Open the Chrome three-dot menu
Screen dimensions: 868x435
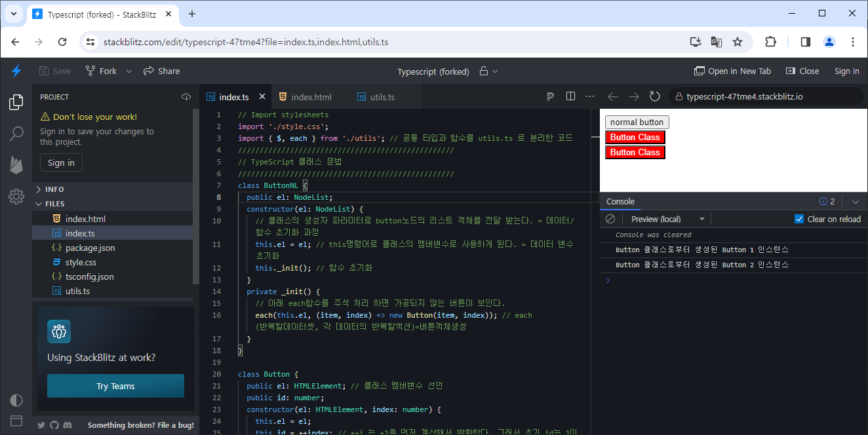(853, 42)
